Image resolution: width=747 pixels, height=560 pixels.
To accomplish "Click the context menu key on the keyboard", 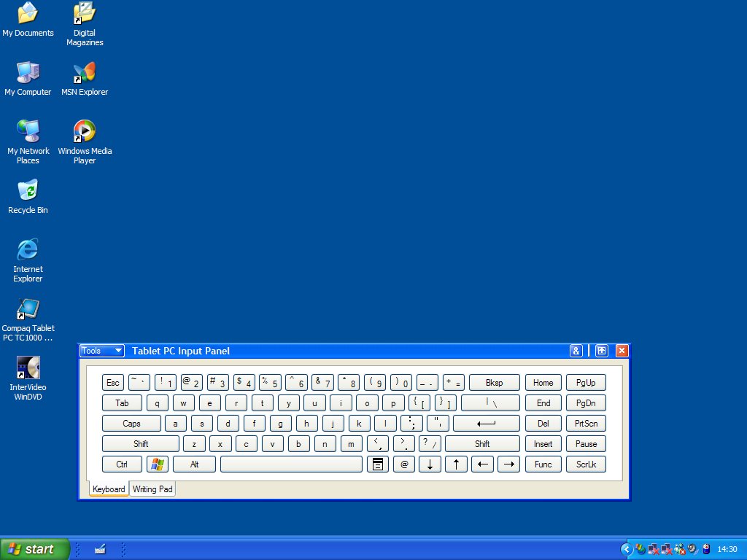I will tap(378, 464).
